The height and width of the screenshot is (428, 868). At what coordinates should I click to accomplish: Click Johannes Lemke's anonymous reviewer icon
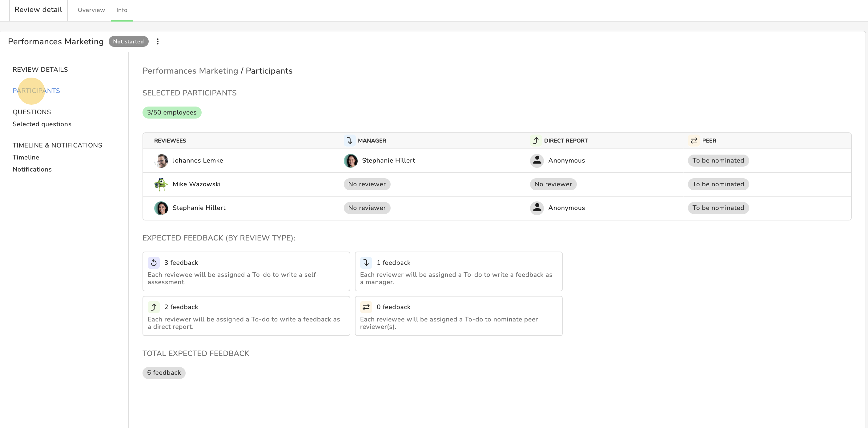point(537,160)
